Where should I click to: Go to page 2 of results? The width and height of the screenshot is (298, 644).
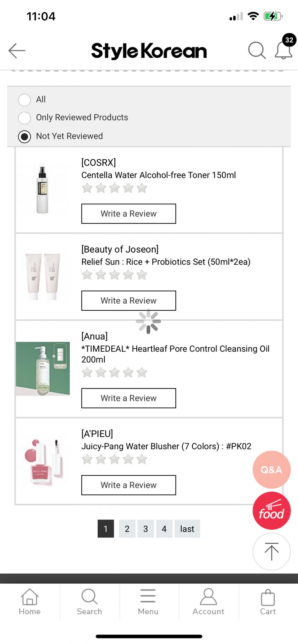127,529
